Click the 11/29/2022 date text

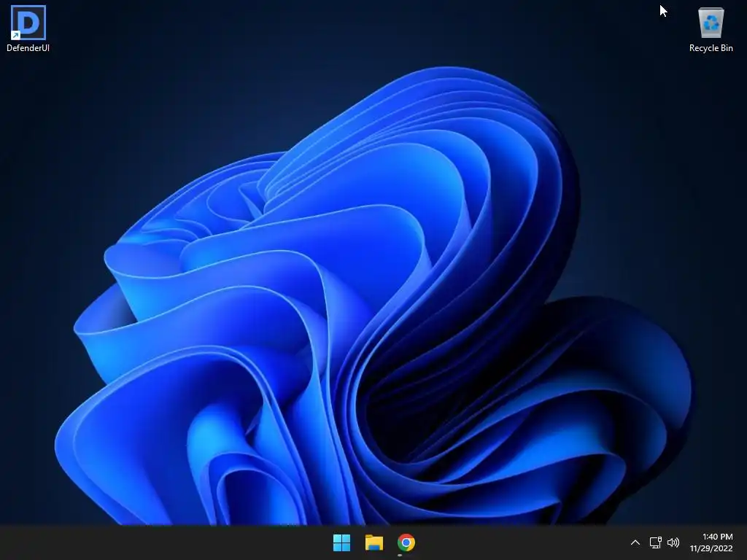click(x=711, y=548)
